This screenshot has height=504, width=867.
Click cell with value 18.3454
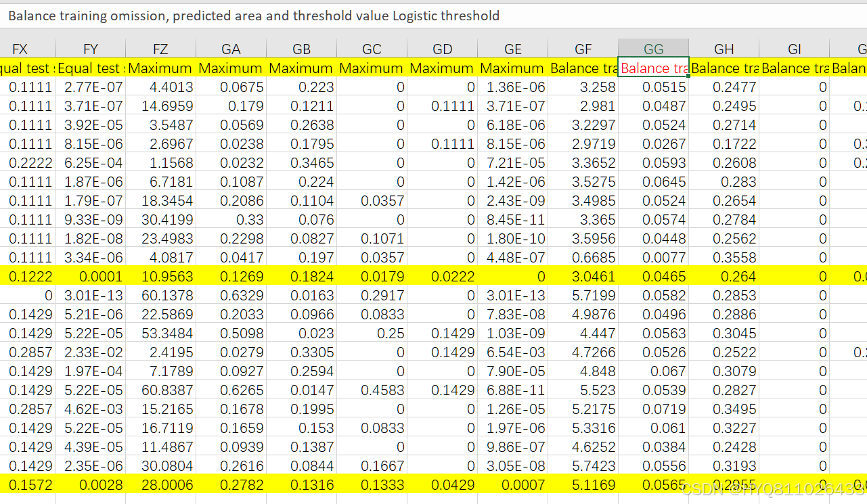(161, 201)
